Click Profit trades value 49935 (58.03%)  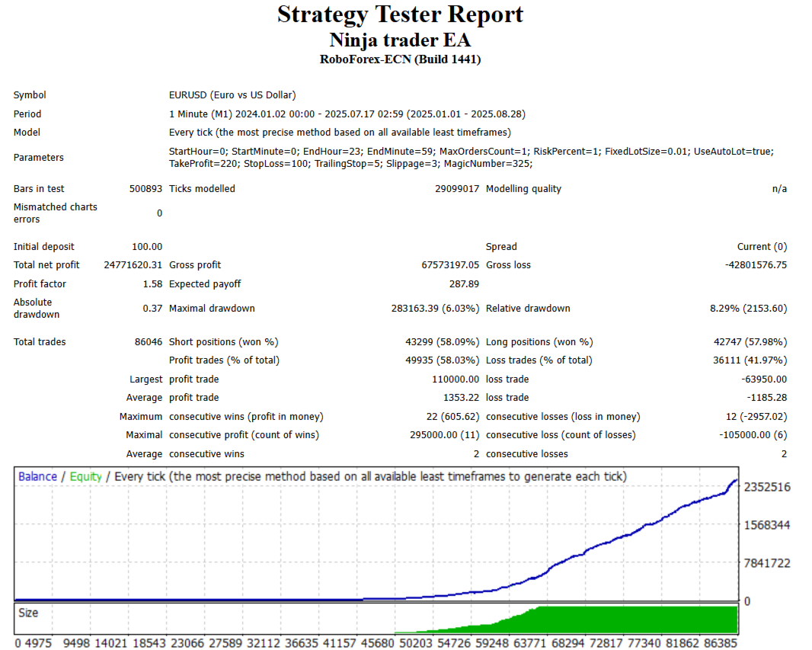(443, 360)
